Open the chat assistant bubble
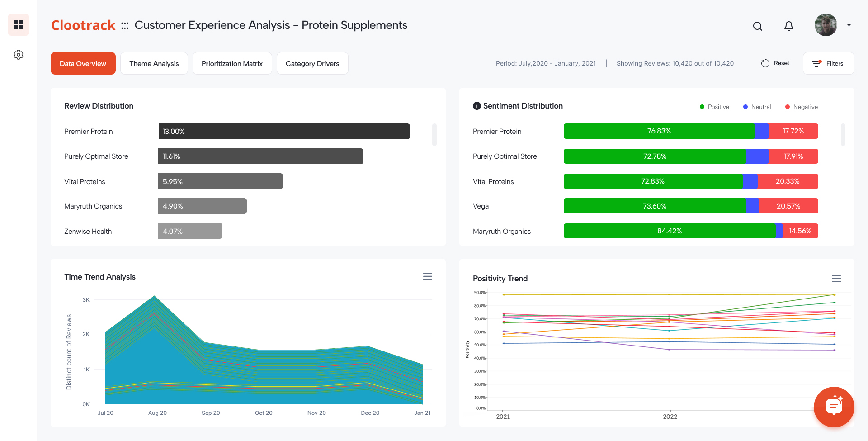 (834, 407)
